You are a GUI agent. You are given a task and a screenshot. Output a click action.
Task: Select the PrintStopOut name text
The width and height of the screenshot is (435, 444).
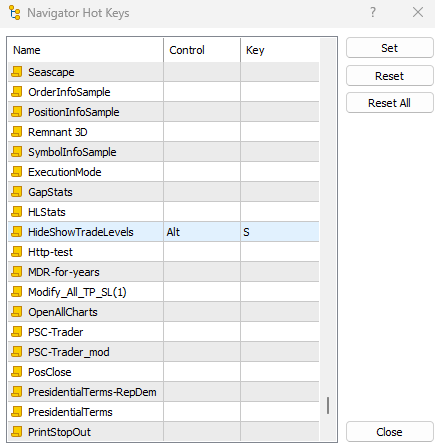59,432
